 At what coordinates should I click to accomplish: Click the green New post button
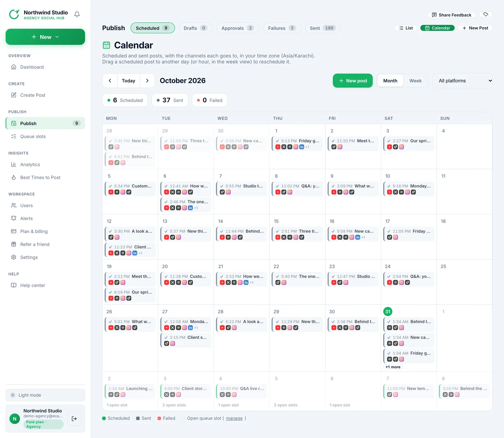click(x=353, y=81)
